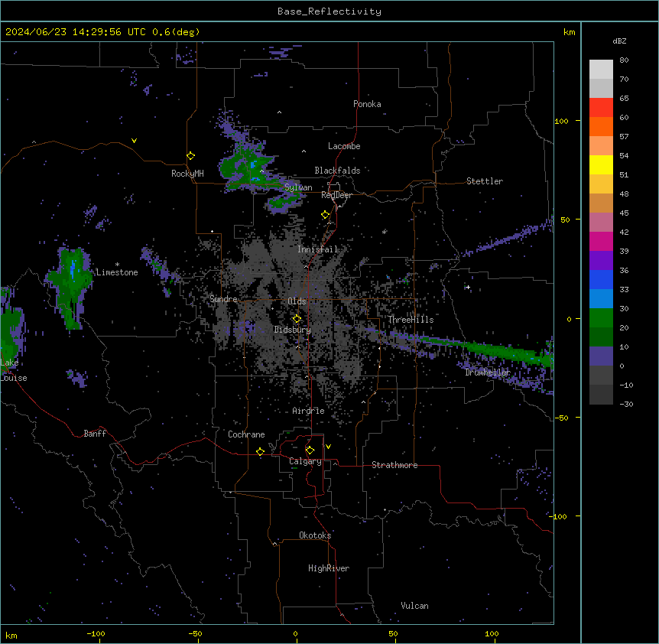The width and height of the screenshot is (659, 644).
Task: Click the Ponoka city label
Action: click(x=367, y=104)
